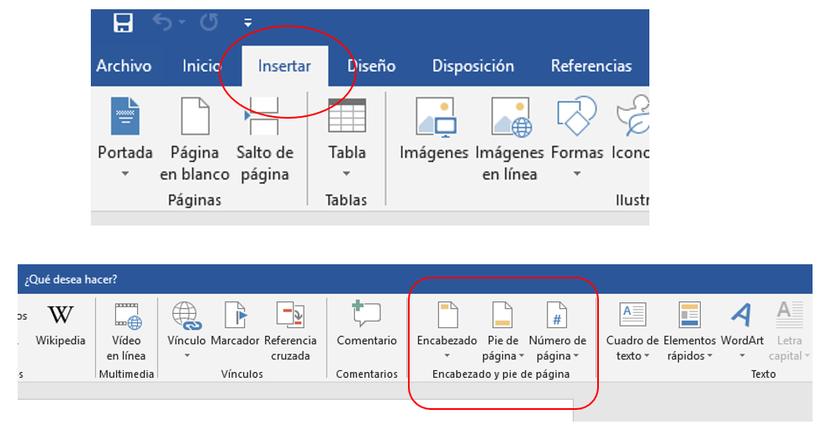This screenshot has height=441, width=826.
Task: Insert a Portada cover page
Action: (125, 130)
